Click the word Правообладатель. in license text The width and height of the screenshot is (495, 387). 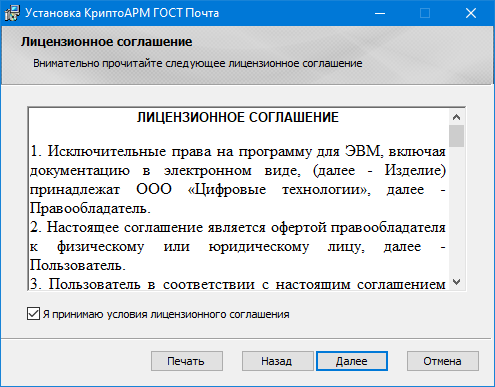pos(90,209)
